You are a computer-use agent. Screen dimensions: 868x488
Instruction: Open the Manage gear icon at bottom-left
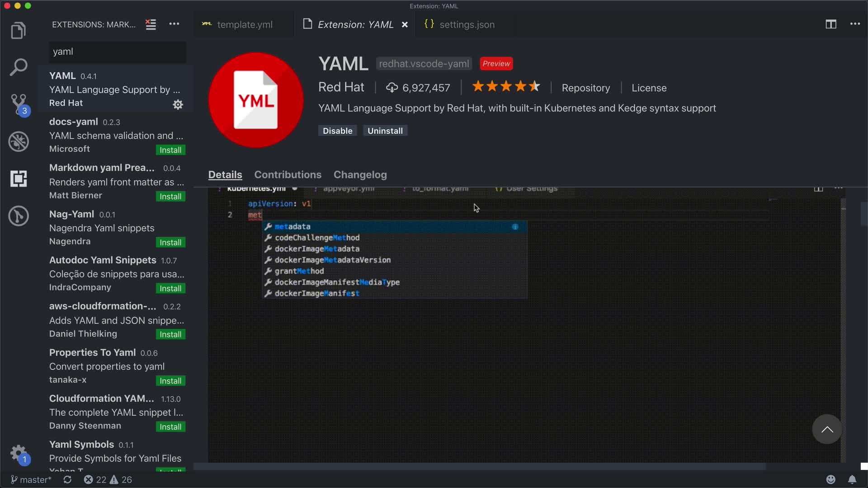click(x=19, y=452)
